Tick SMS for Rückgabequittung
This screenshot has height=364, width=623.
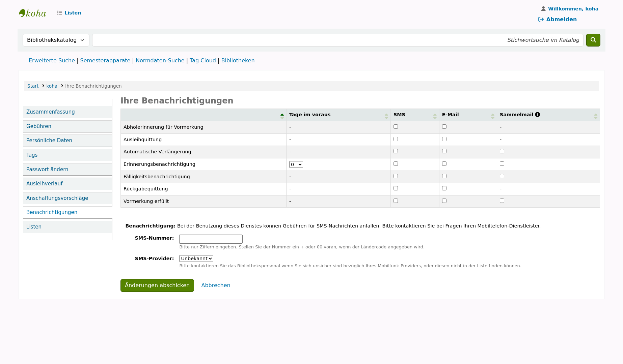pyautogui.click(x=396, y=188)
